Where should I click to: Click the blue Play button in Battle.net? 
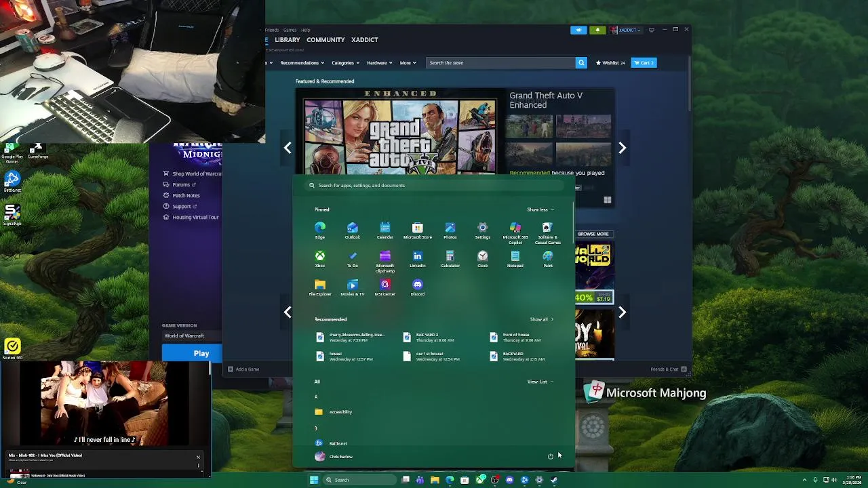tap(192, 353)
